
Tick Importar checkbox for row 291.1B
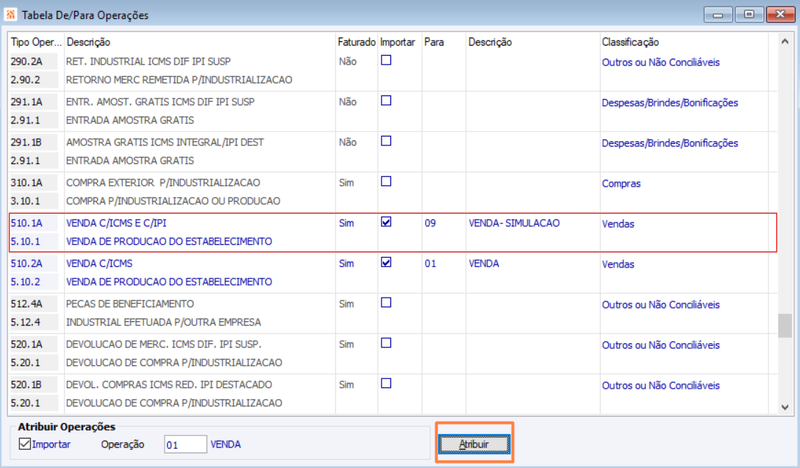point(386,141)
